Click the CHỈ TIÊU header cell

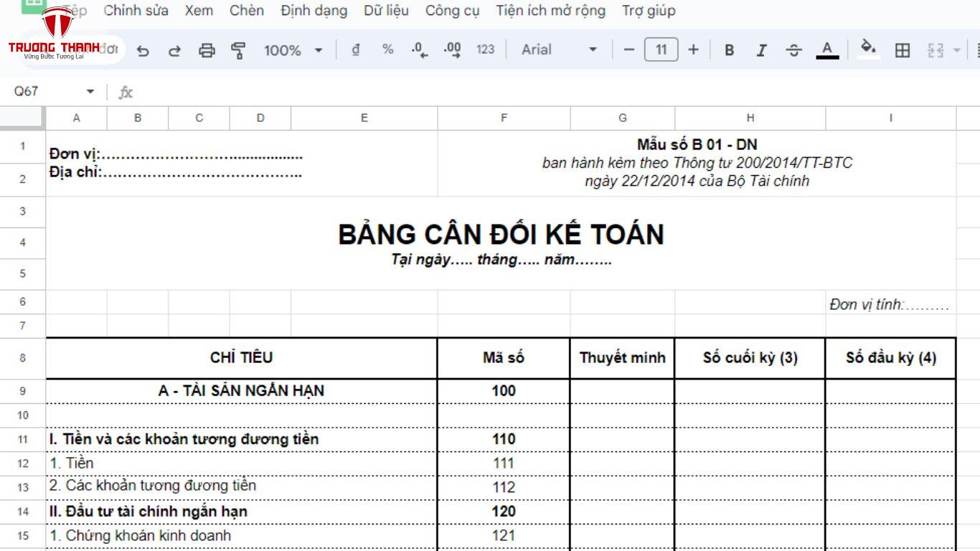[242, 357]
